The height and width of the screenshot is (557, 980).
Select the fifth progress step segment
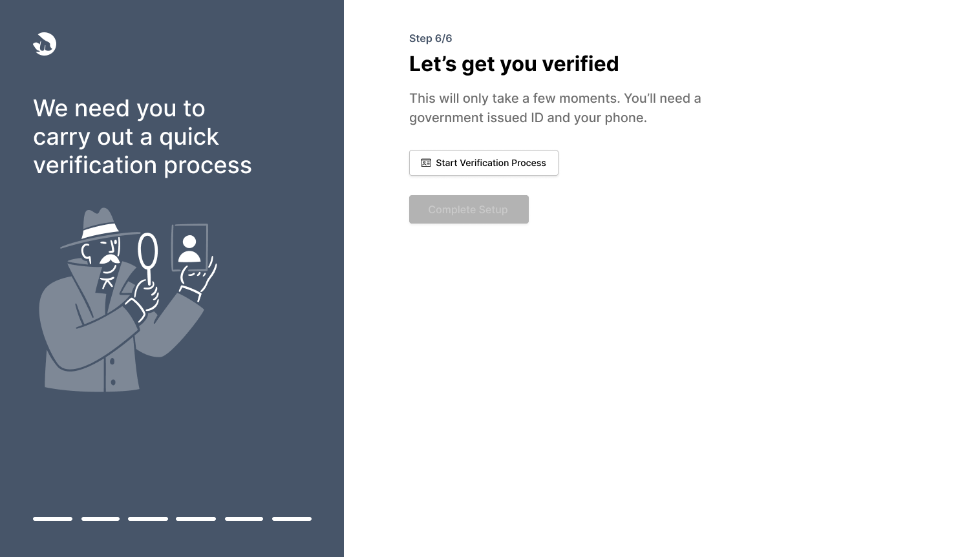coord(244,518)
